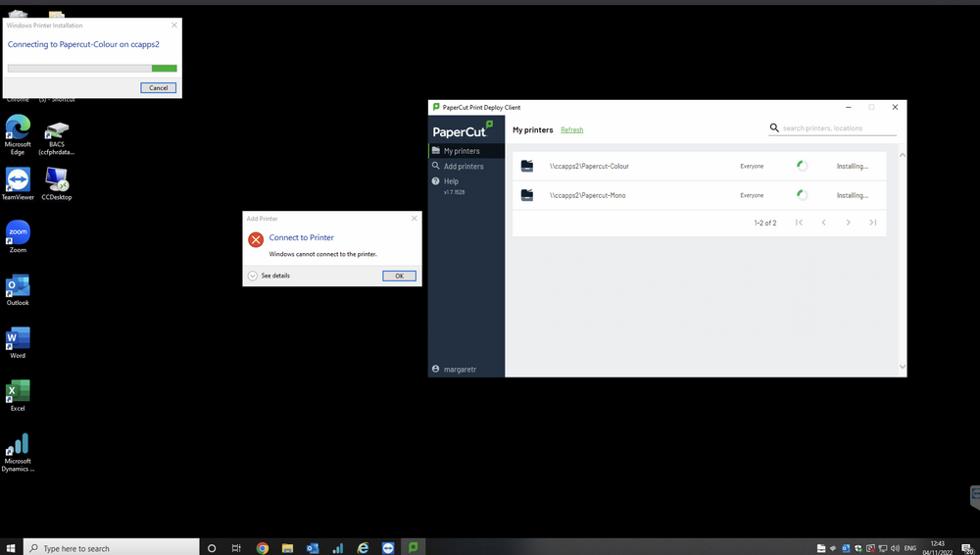Close the Windows Printer Installation dialog
The image size is (980, 555).
174,25
